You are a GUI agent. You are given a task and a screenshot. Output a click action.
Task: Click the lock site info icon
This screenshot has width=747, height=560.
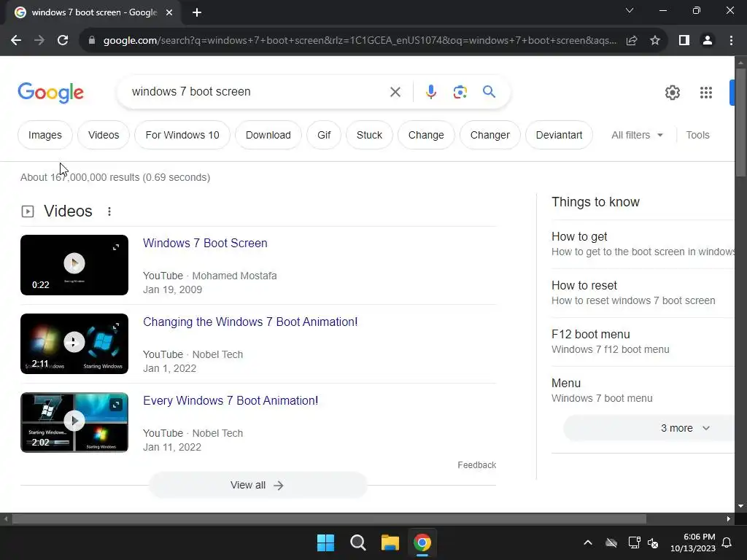tap(92, 41)
